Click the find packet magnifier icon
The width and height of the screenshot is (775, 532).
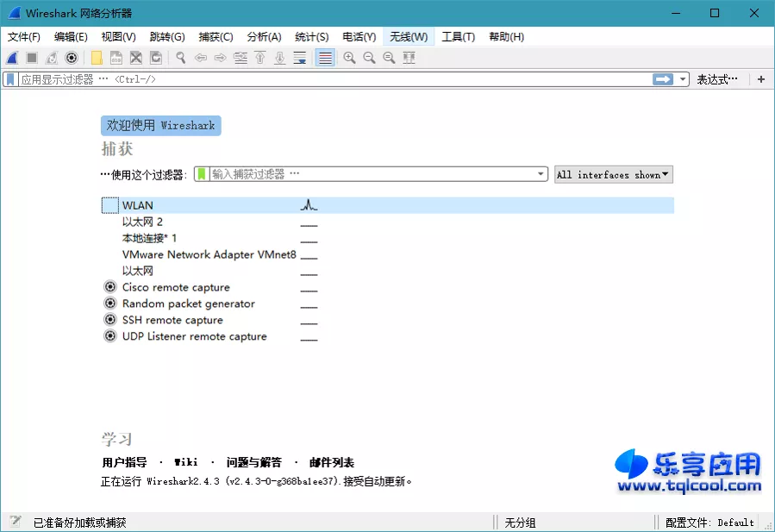[179, 58]
